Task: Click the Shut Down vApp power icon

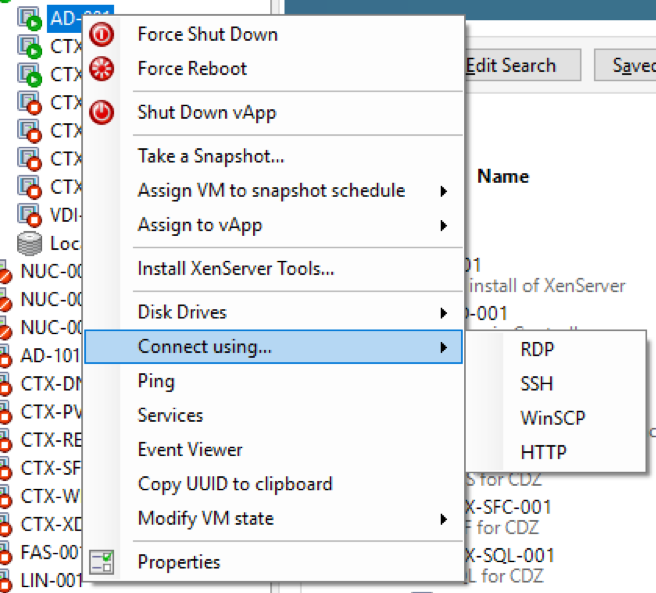Action: pyautogui.click(x=102, y=112)
